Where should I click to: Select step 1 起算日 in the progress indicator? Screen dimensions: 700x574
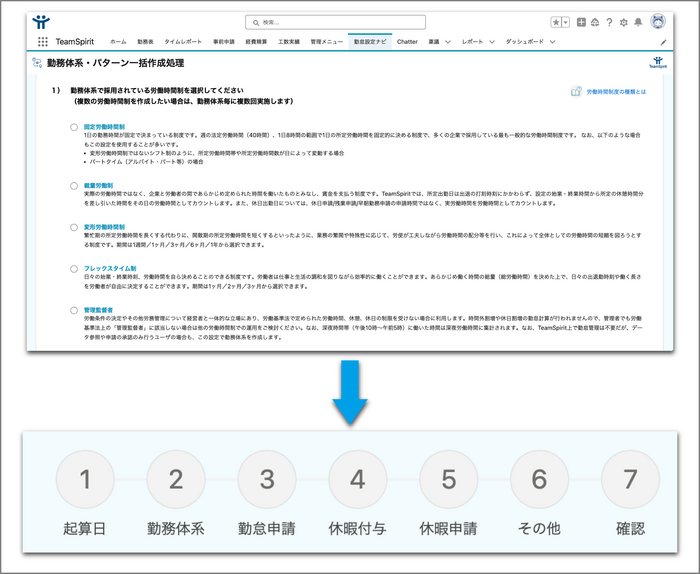coord(85,479)
